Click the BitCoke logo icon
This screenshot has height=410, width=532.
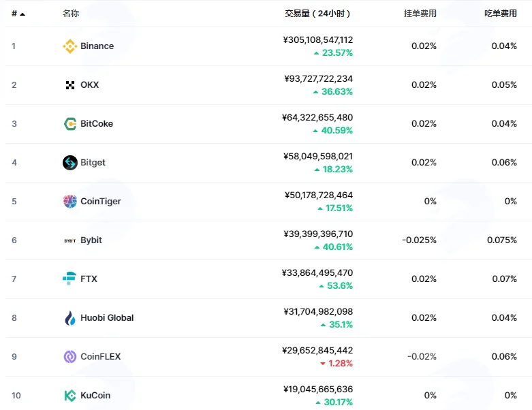(x=70, y=124)
